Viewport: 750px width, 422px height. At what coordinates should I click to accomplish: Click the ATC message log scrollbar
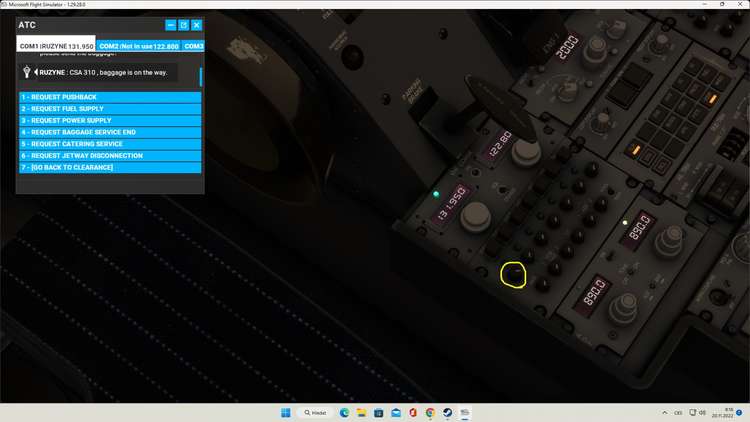[201, 77]
